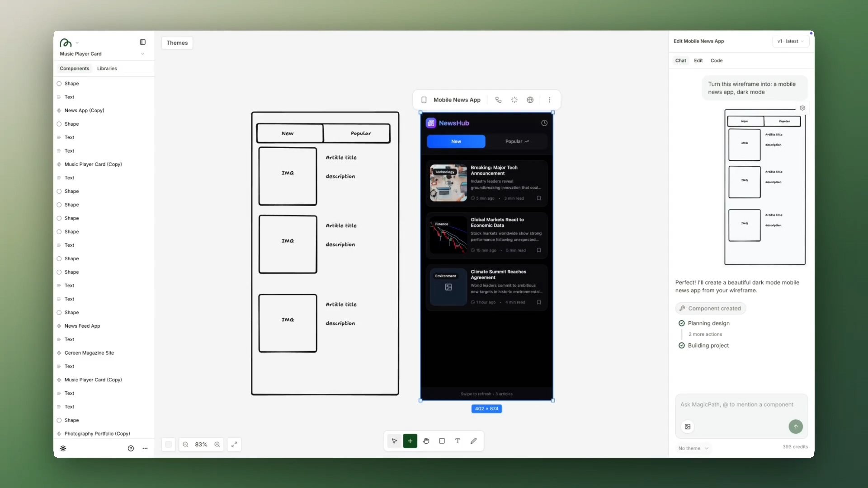
Task: Click the Themes button
Action: [177, 42]
